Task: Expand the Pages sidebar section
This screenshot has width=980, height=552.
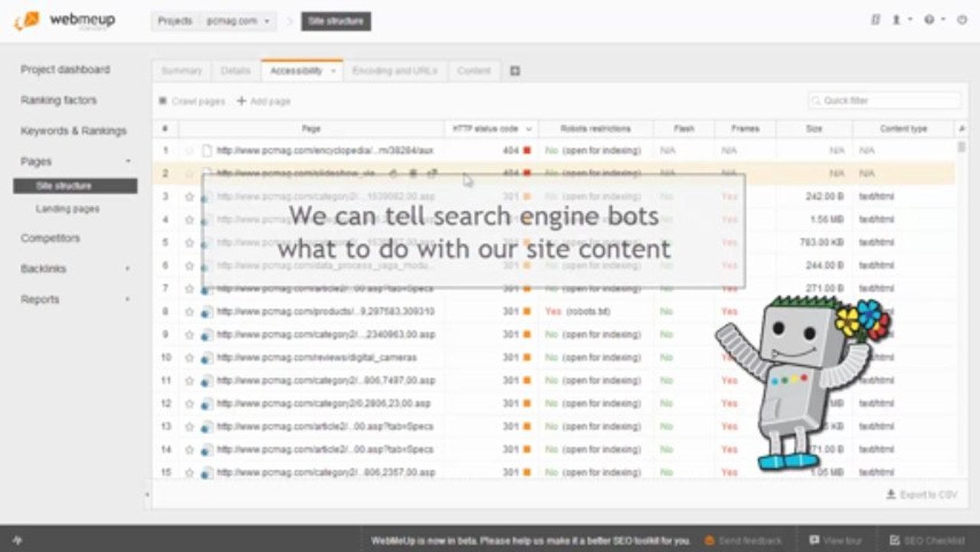Action: point(128,161)
